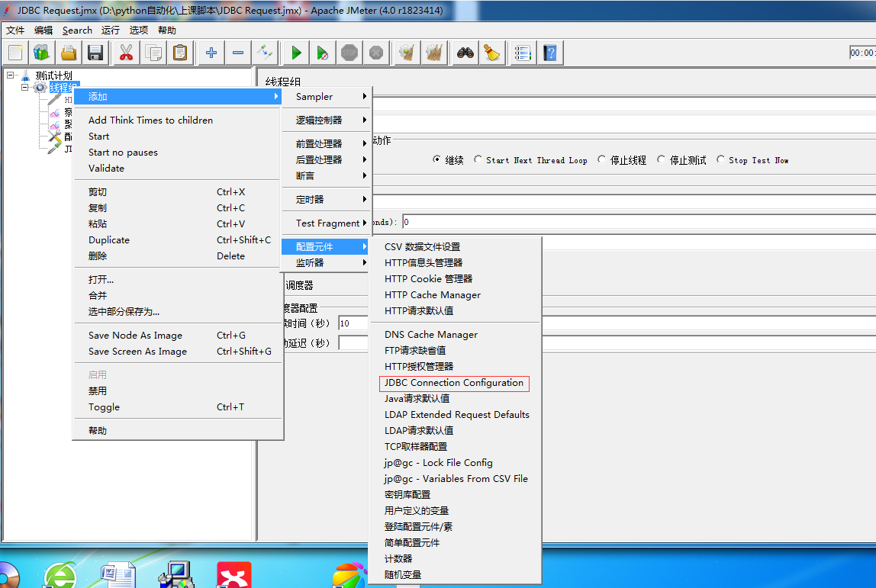
Task: Open the 选项 menu
Action: pyautogui.click(x=139, y=31)
